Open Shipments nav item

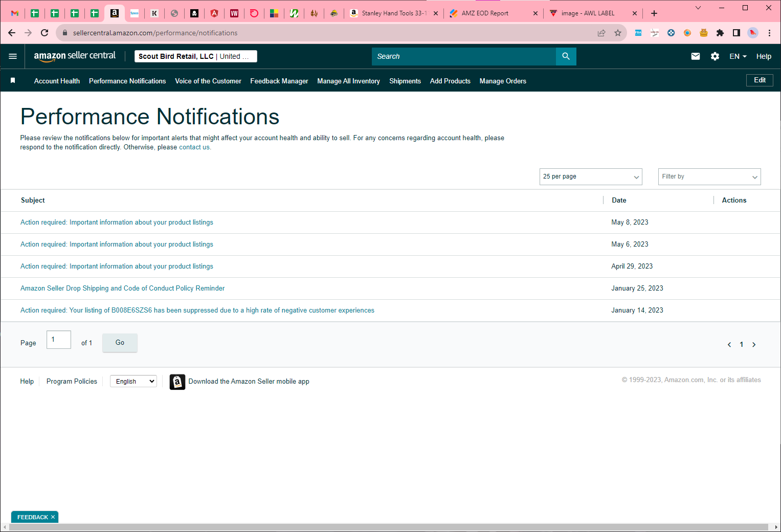pyautogui.click(x=405, y=81)
